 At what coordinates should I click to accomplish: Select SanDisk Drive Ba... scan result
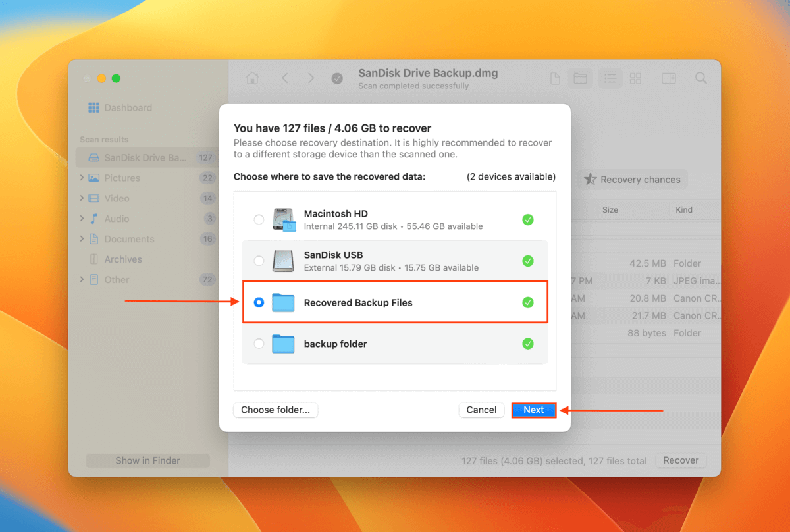(145, 157)
